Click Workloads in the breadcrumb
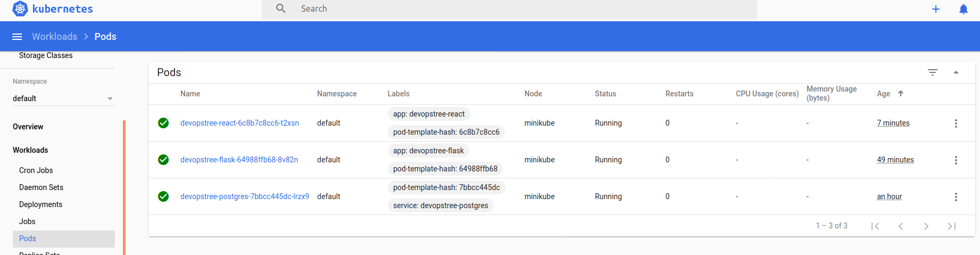This screenshot has height=255, width=980. (x=55, y=37)
